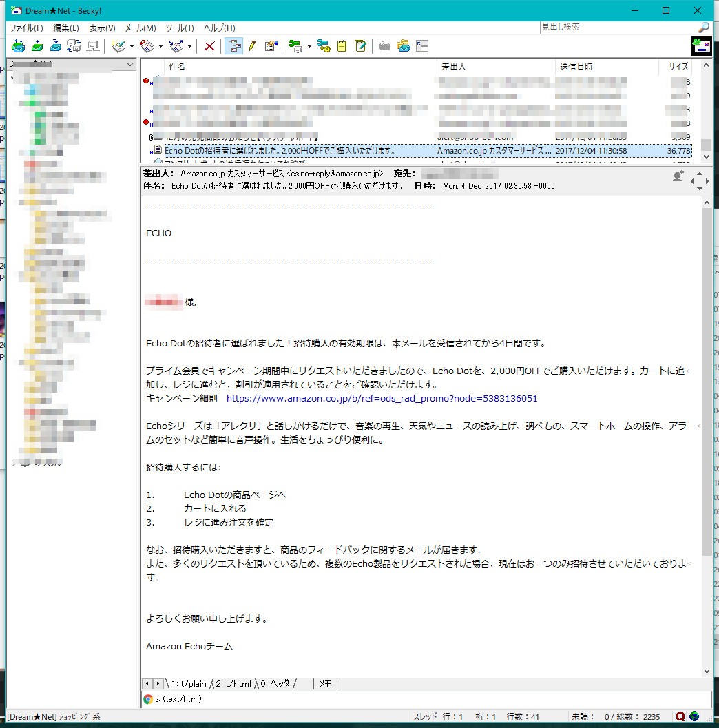Click the send and receive all icon
The width and height of the screenshot is (719, 728).
point(18,46)
